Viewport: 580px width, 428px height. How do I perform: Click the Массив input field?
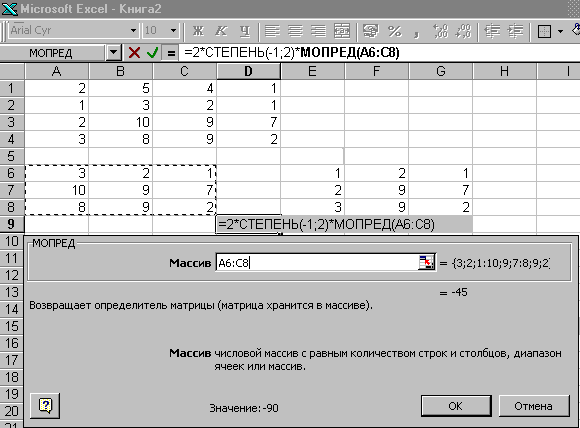pyautogui.click(x=317, y=263)
